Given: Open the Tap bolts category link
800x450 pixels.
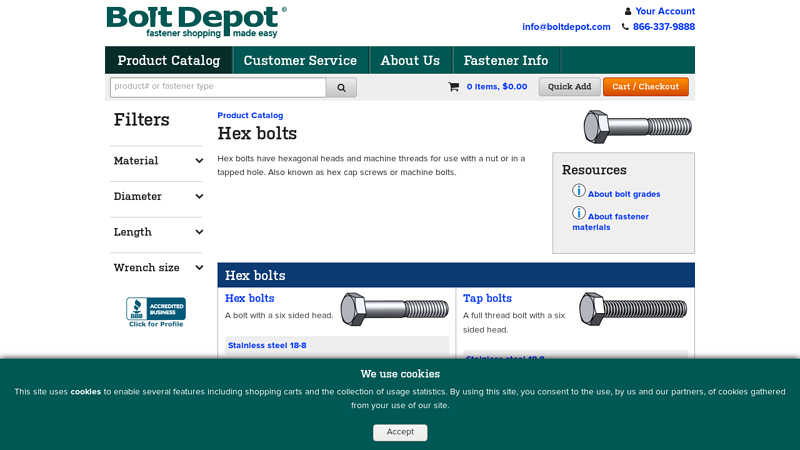Looking at the screenshot, I should pos(487,298).
